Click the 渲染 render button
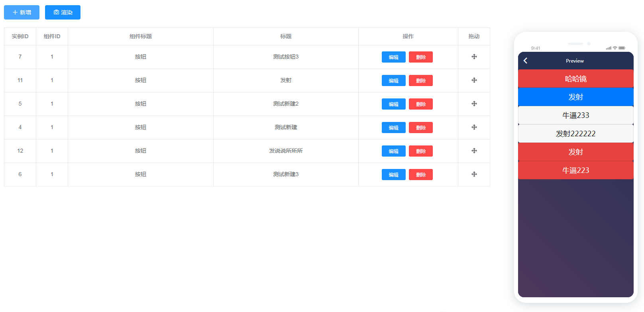 coord(63,12)
